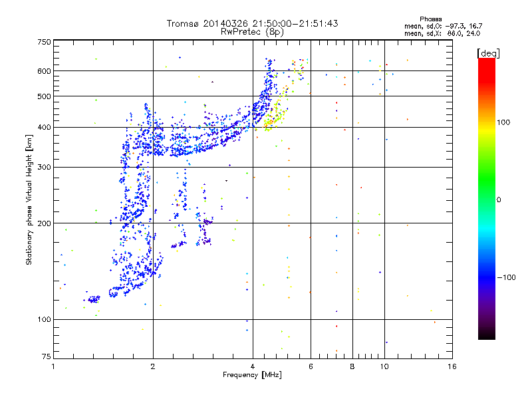Screen dimensions: 532x399
Task: Click the 'mean, sd,O: -97.3, 16.7' line
Action: pyautogui.click(x=443, y=26)
